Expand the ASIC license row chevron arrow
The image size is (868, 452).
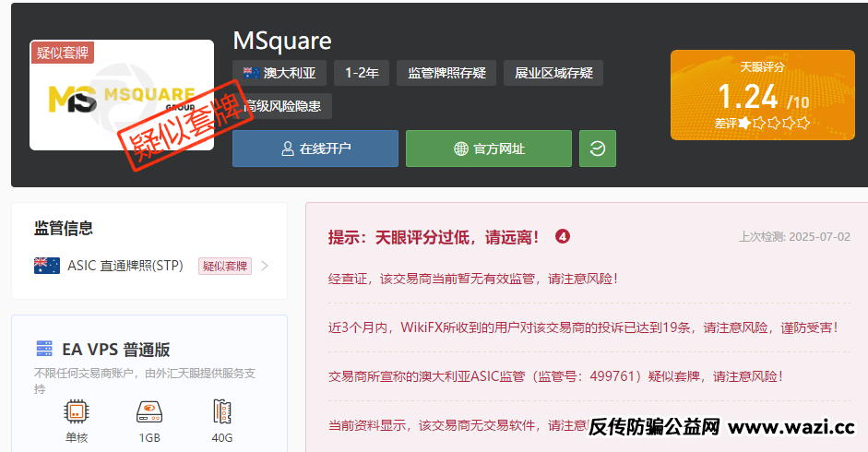[x=266, y=266]
